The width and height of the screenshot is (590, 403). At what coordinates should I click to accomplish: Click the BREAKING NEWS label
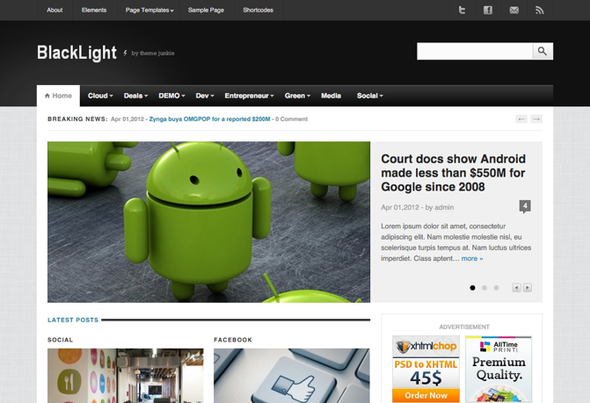click(x=78, y=119)
